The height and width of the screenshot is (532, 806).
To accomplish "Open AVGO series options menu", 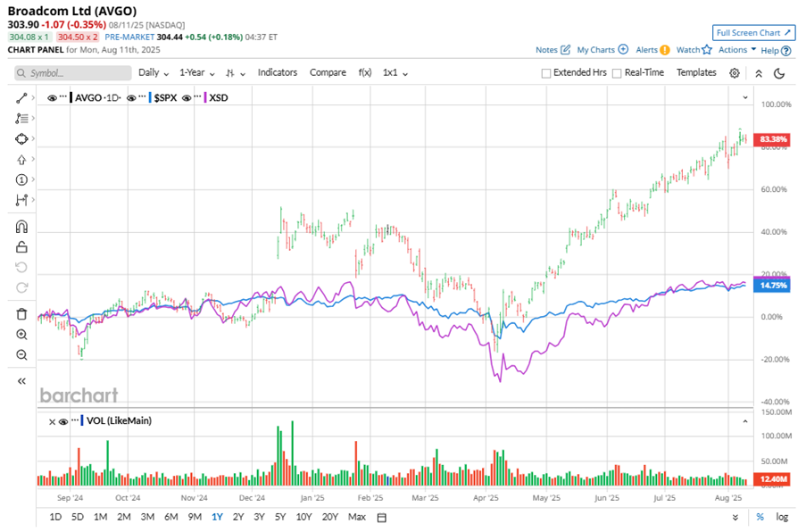I will pos(63,96).
